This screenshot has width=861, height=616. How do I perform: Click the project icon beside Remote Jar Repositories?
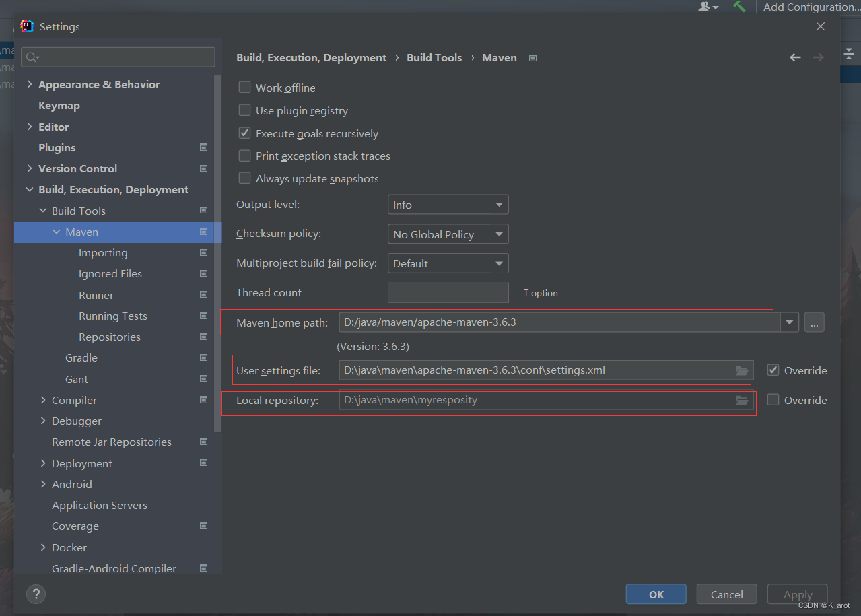point(204,442)
